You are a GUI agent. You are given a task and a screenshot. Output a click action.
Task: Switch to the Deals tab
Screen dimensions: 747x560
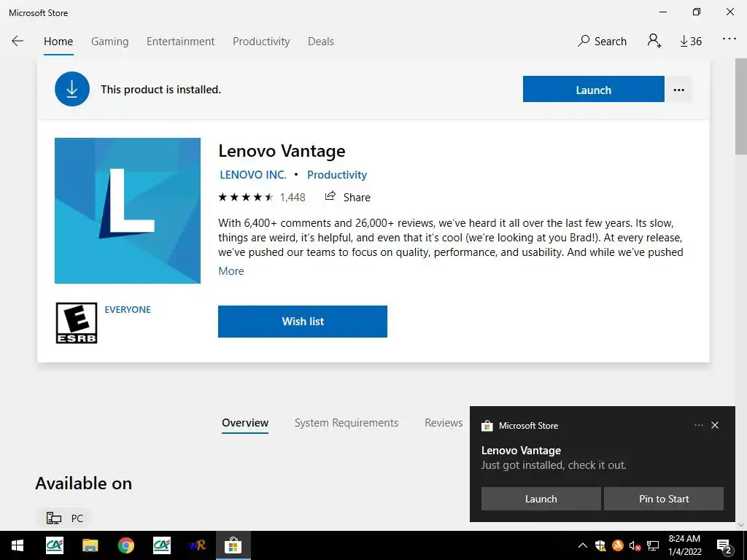click(321, 42)
